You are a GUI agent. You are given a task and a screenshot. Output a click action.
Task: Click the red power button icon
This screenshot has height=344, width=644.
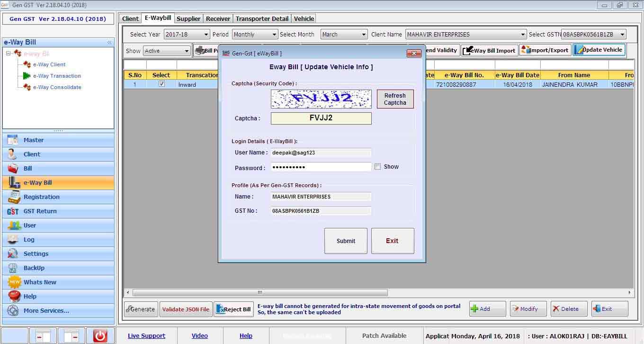coord(100,336)
